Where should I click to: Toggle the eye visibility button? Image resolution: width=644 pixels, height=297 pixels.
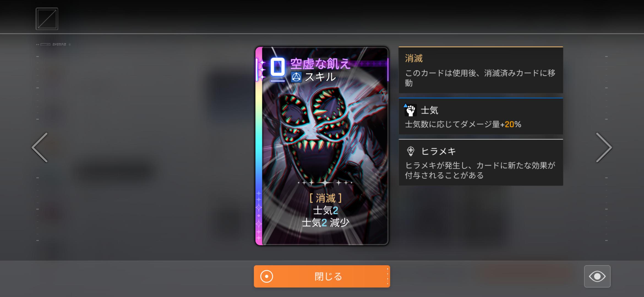[x=597, y=276]
